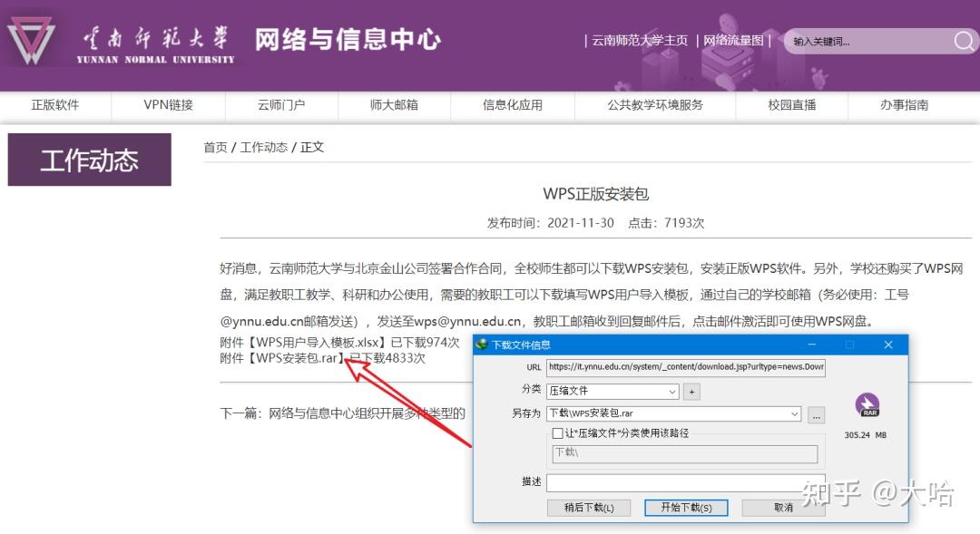Open the browse '...' button for save path
Viewport: 980px width, 534px height.
817,414
